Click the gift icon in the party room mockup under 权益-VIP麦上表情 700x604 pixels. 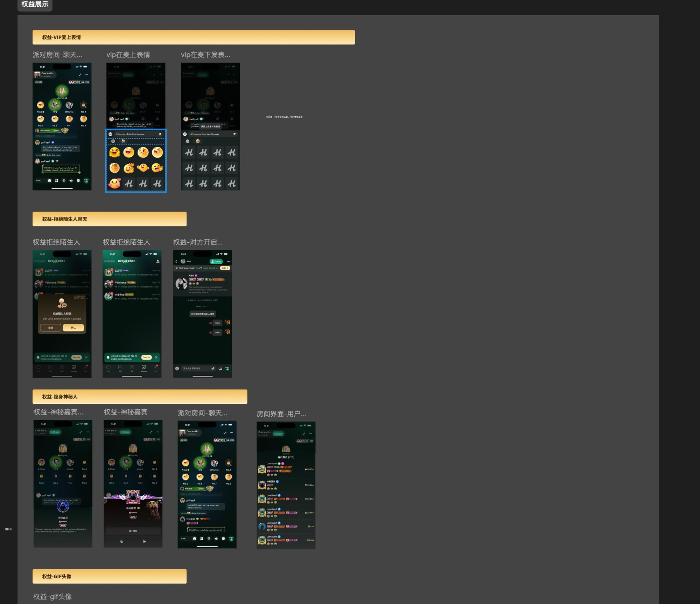86,181
